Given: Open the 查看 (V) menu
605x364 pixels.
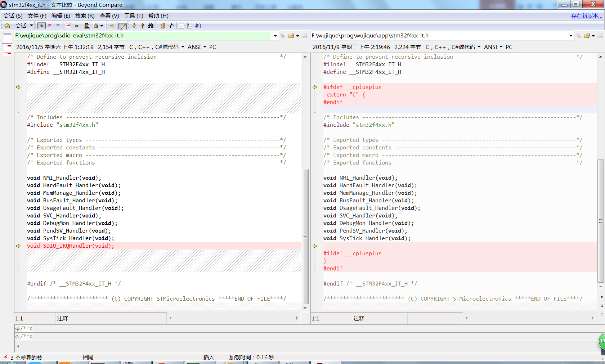Looking at the screenshot, I should [109, 16].
